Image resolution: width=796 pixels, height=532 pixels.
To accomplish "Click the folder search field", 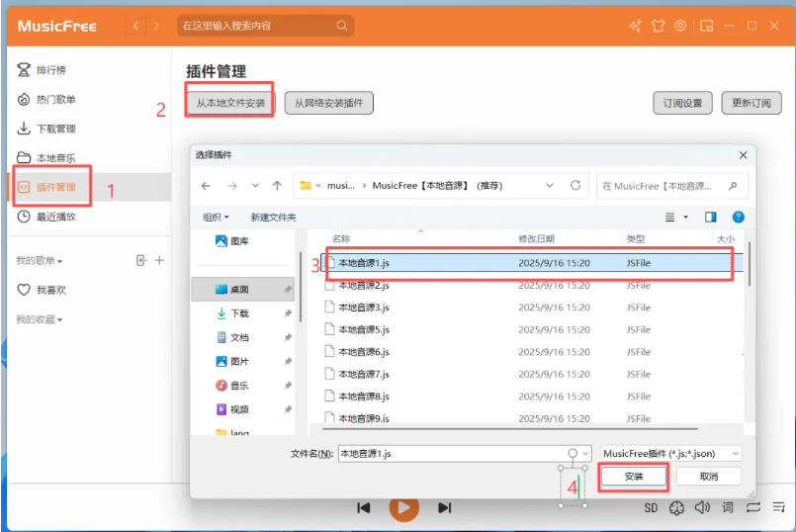I will [x=671, y=186].
